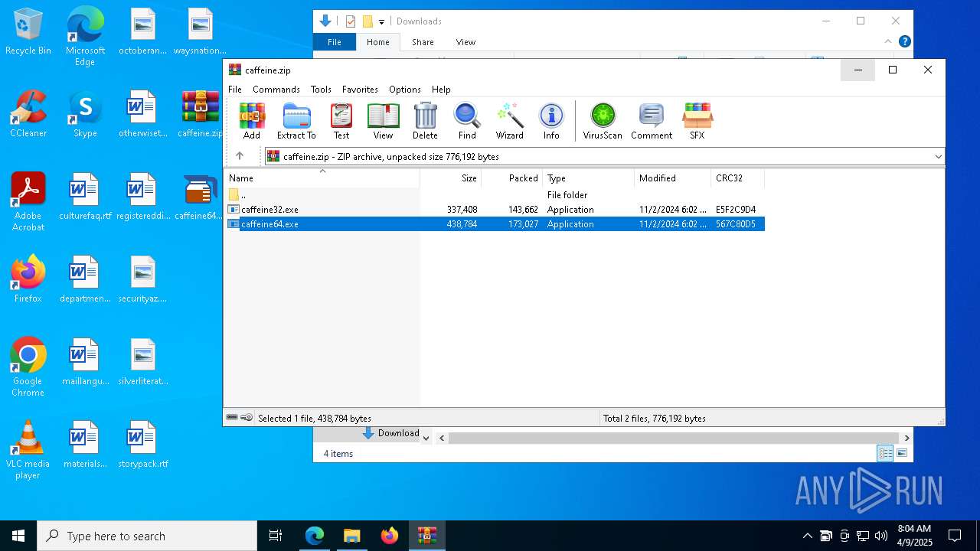The height and width of the screenshot is (551, 980).
Task: Open the WinRAR Help menu
Action: click(x=441, y=89)
